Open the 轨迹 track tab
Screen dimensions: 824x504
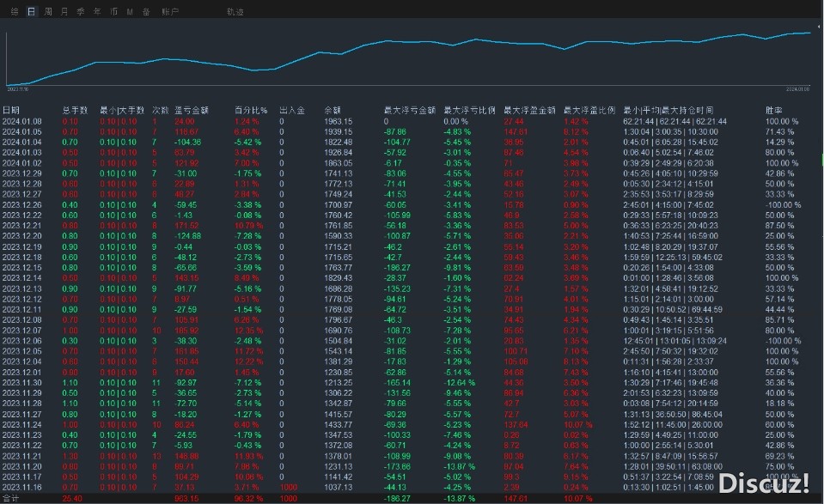pos(235,12)
